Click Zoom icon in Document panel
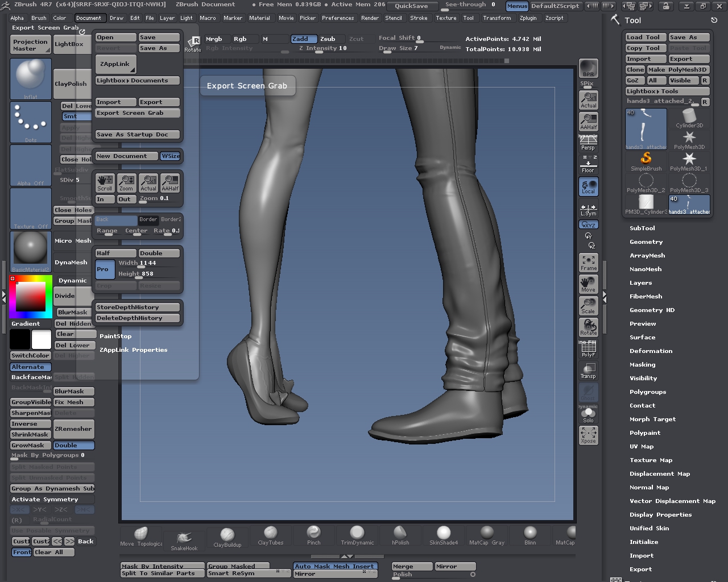This screenshot has width=728, height=582. (126, 183)
